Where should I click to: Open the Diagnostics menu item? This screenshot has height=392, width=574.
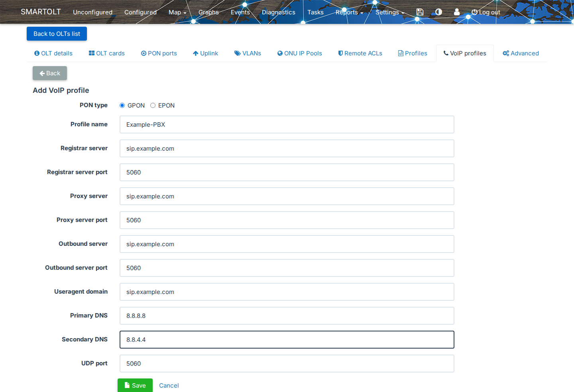pyautogui.click(x=279, y=12)
